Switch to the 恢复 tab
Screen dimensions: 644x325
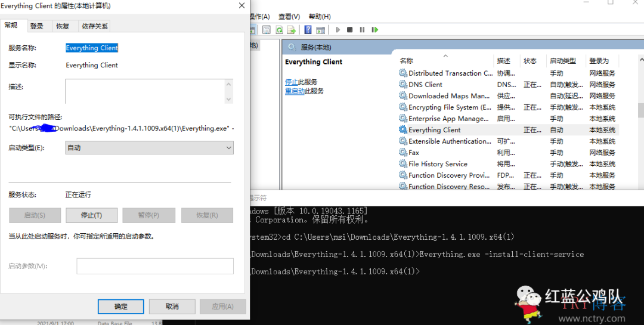(x=63, y=26)
